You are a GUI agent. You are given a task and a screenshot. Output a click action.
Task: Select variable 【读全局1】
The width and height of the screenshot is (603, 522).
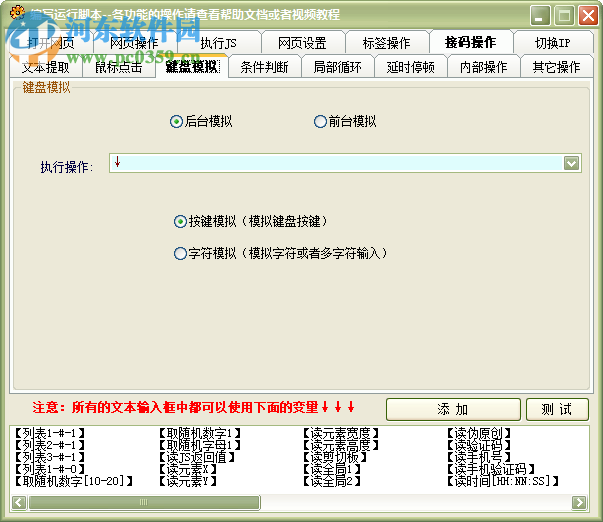[x=331, y=469]
